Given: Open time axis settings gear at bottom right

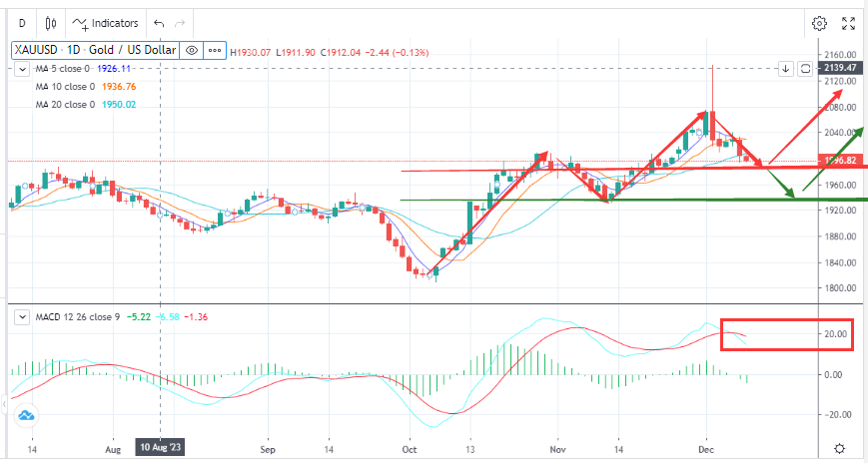Looking at the screenshot, I should tap(841, 449).
